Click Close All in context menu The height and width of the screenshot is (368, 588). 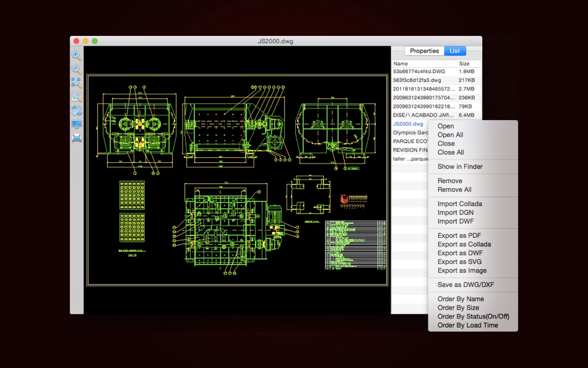[451, 152]
